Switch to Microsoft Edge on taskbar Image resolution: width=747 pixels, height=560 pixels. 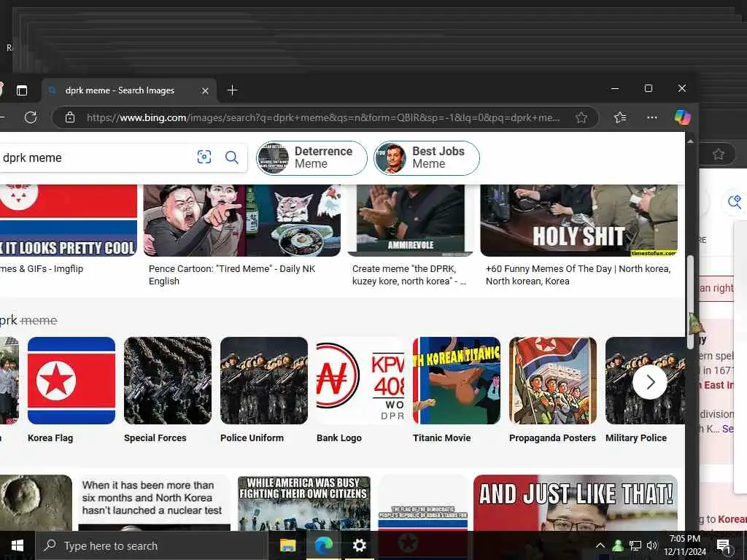pyautogui.click(x=323, y=545)
